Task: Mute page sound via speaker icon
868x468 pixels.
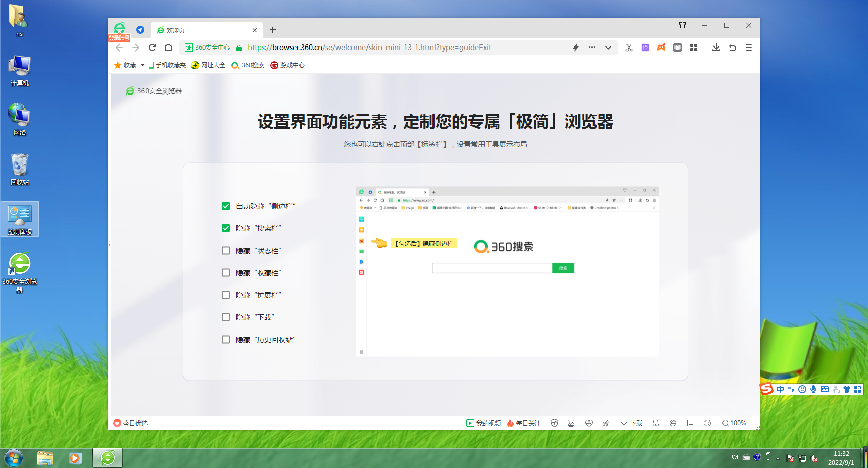Action: [x=707, y=423]
